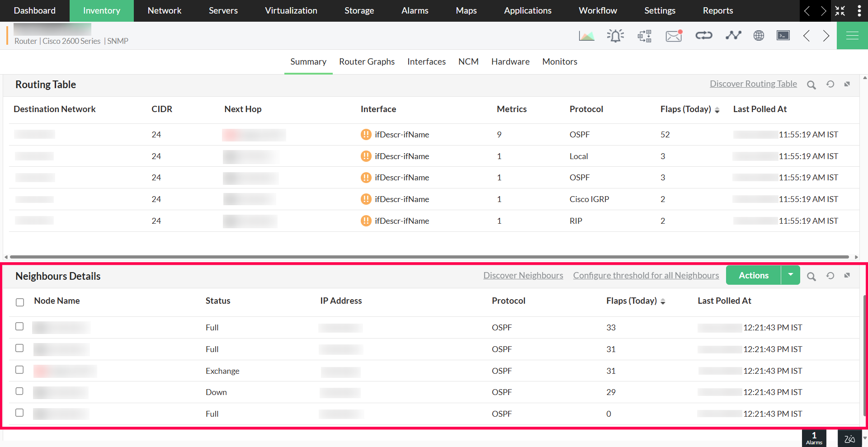The image size is (868, 447).
Task: Expand the Neighbours Details widget
Action: click(x=847, y=276)
